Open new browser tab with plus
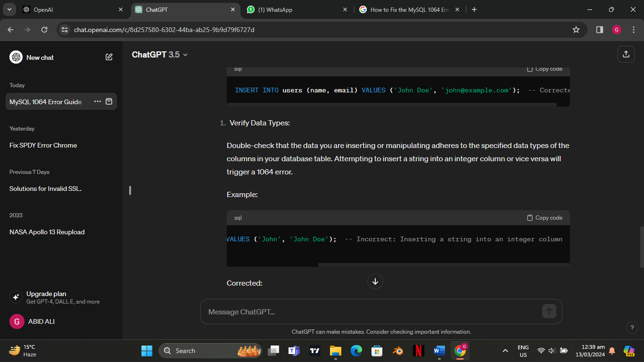The width and height of the screenshot is (644, 362). pos(474,9)
